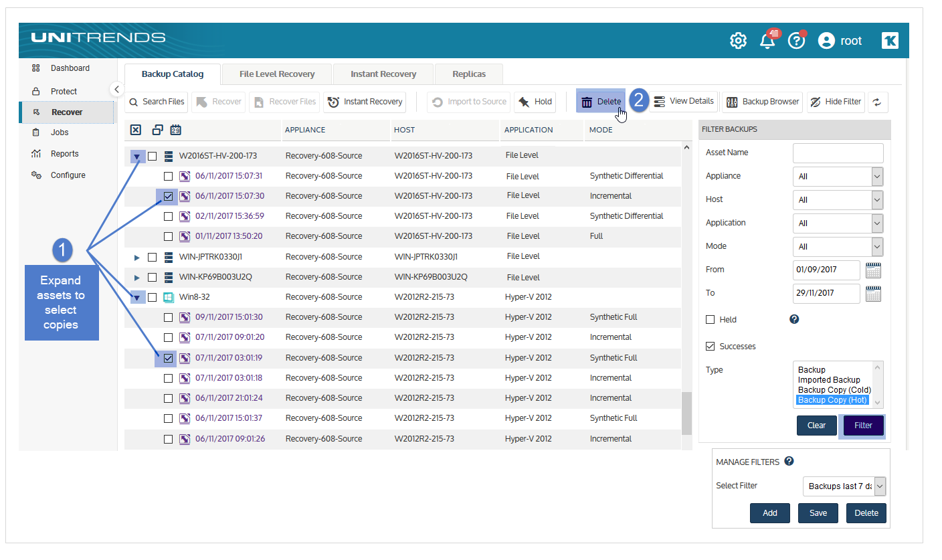This screenshot has width=942, height=560.
Task: Open the From date calendar picker
Action: click(x=873, y=270)
